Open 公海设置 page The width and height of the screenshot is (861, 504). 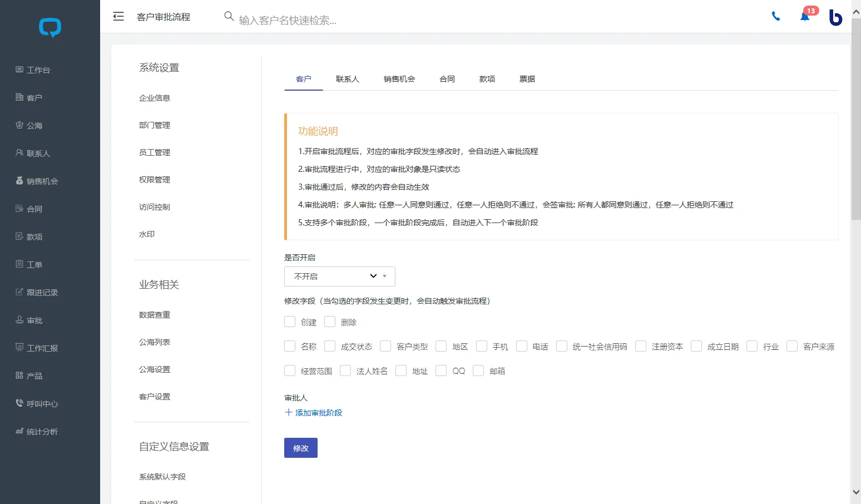(x=155, y=369)
